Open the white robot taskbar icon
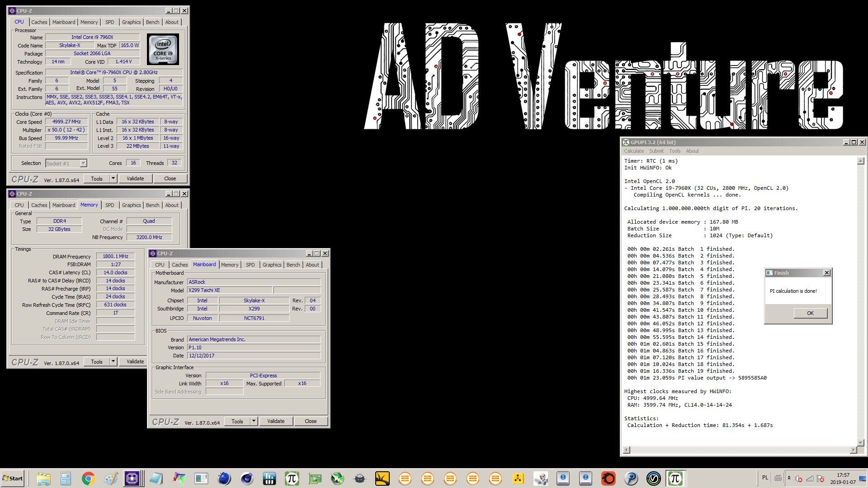 [x=541, y=479]
